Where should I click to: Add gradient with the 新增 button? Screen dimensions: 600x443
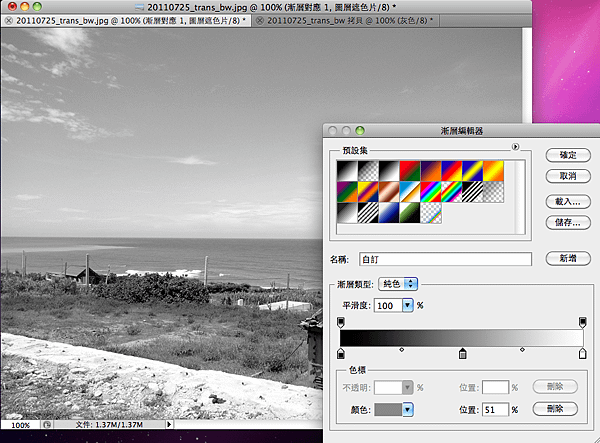[568, 259]
